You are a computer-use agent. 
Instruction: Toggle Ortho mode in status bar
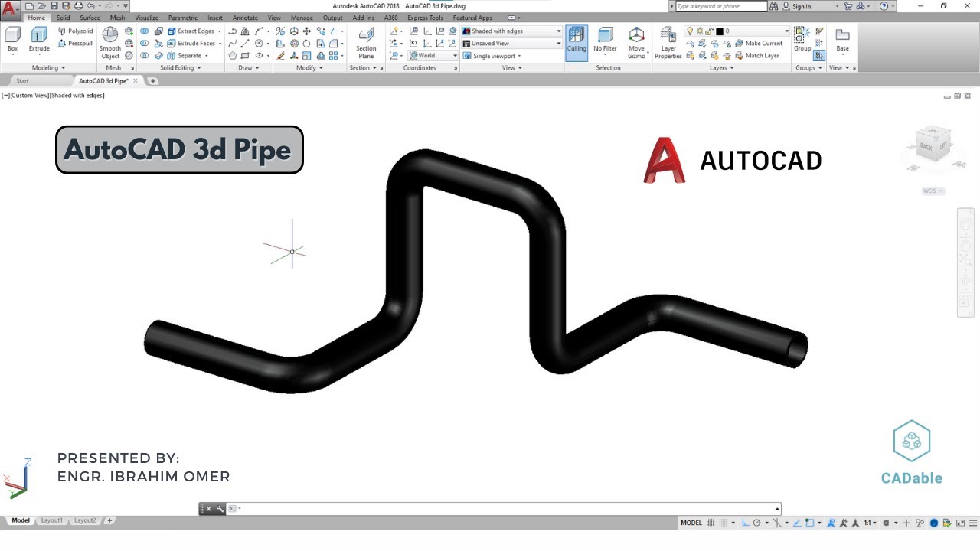point(745,523)
